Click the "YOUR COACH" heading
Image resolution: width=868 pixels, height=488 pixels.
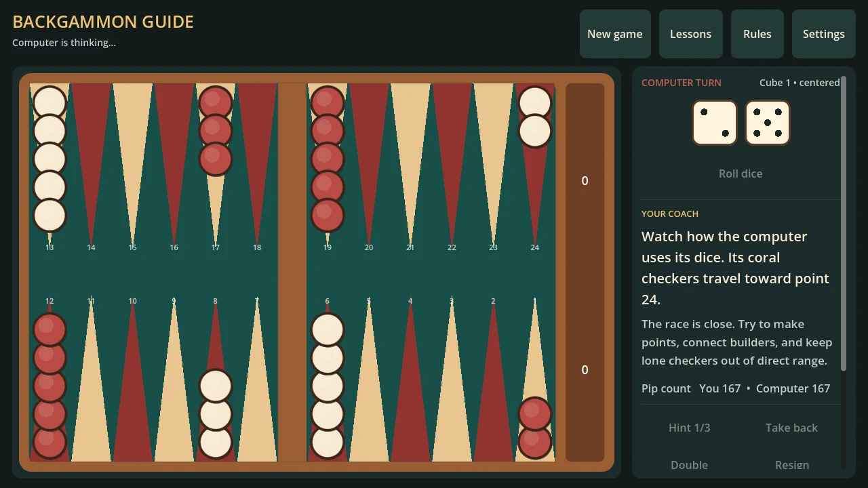[670, 213]
